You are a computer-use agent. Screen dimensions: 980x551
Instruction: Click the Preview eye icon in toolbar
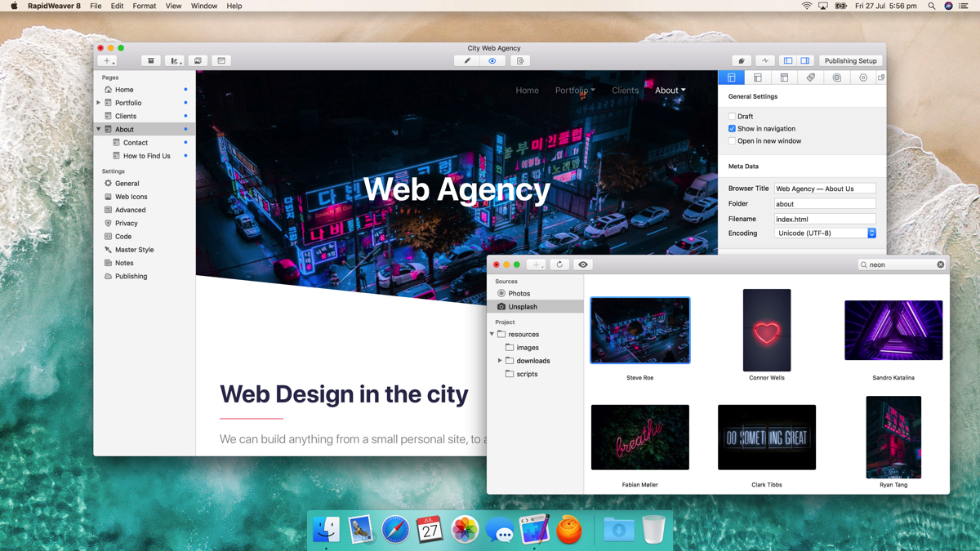coord(492,60)
